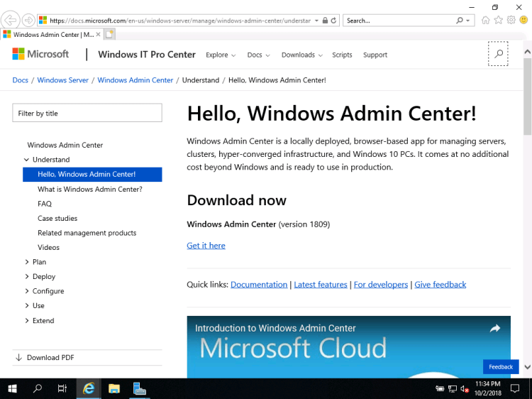The image size is (532, 399).
Task: Collapse the Understand section
Action: pos(26,160)
